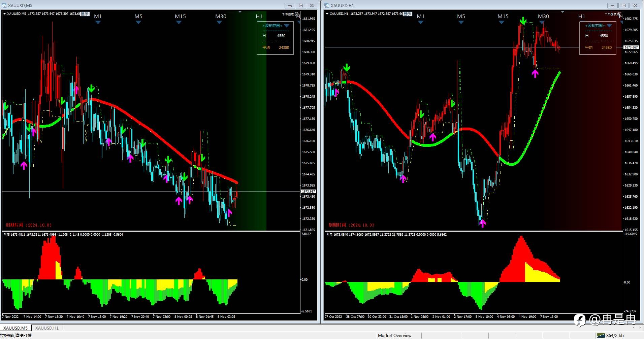This screenshot has height=339, width=644.
Task: Click the connection status bars icon in the status bar
Action: click(x=601, y=335)
